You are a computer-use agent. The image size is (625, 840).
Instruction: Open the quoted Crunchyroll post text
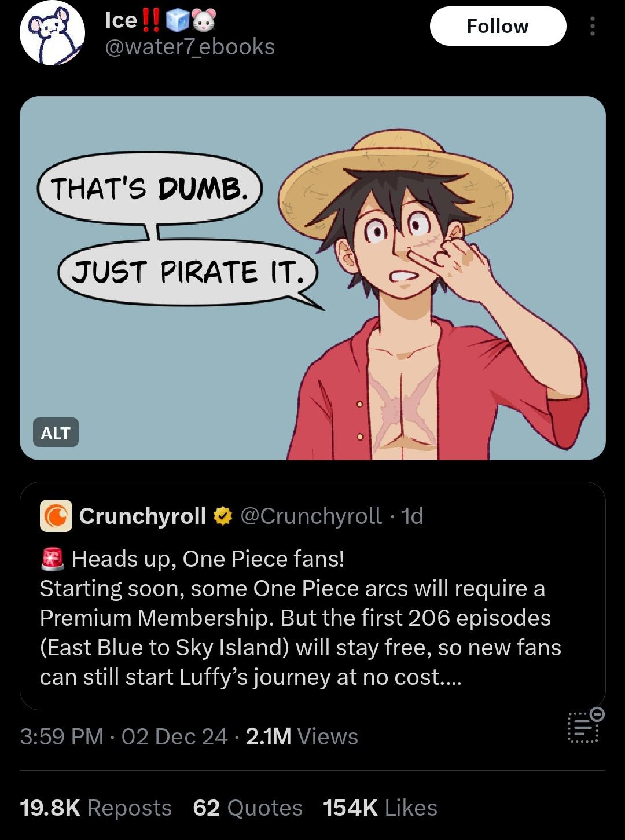300,618
